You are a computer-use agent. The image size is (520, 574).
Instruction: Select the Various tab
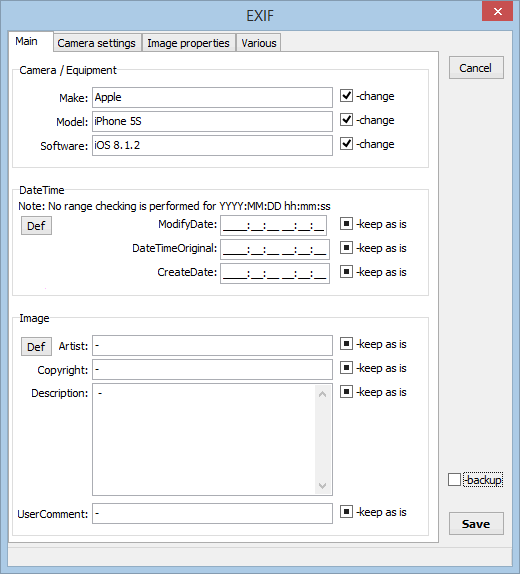pyautogui.click(x=259, y=43)
